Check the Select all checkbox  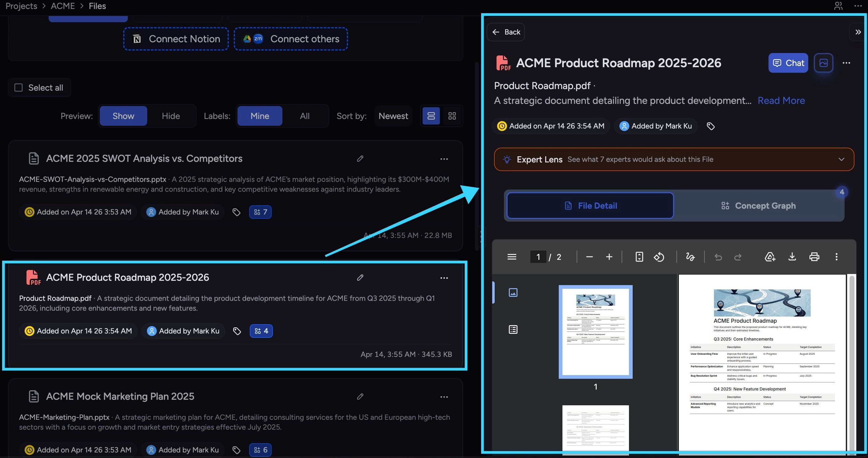pos(18,88)
